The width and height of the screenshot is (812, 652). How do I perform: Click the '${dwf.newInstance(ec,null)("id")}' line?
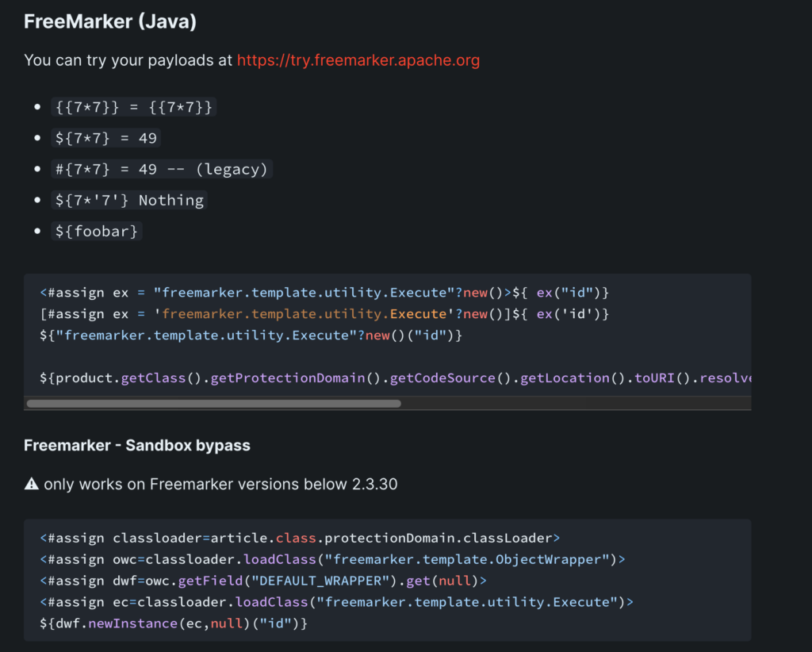pyautogui.click(x=174, y=623)
